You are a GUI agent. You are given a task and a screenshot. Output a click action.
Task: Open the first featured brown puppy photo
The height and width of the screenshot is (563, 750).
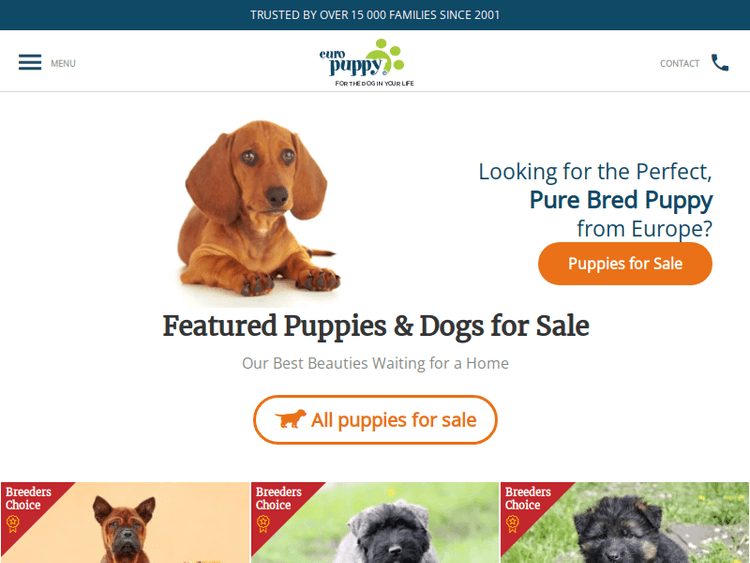(x=125, y=522)
